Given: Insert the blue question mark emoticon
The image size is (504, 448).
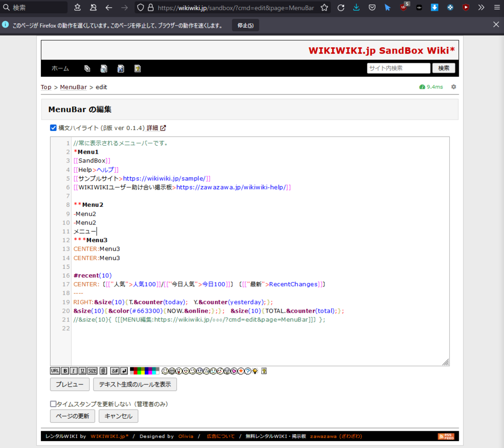Looking at the screenshot, I should click(248, 371).
